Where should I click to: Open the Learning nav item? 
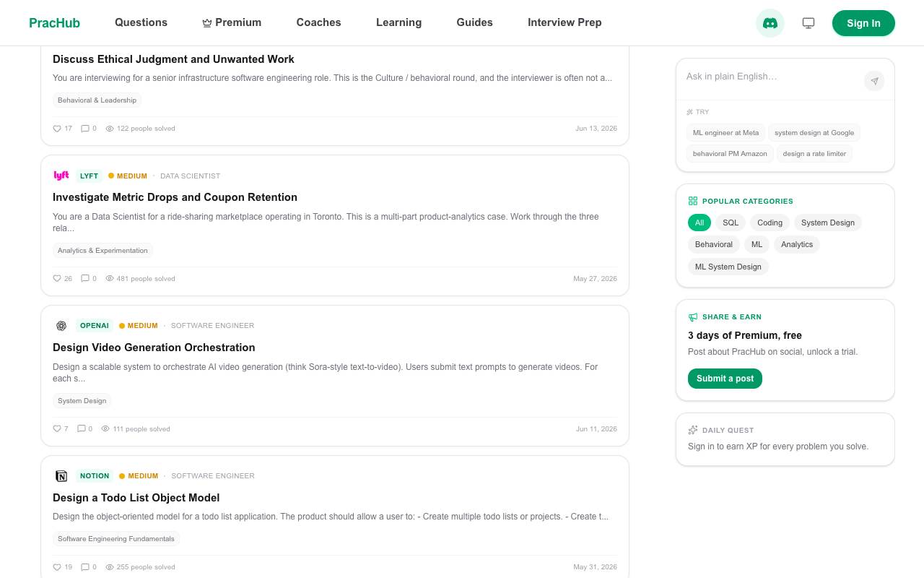pyautogui.click(x=398, y=22)
